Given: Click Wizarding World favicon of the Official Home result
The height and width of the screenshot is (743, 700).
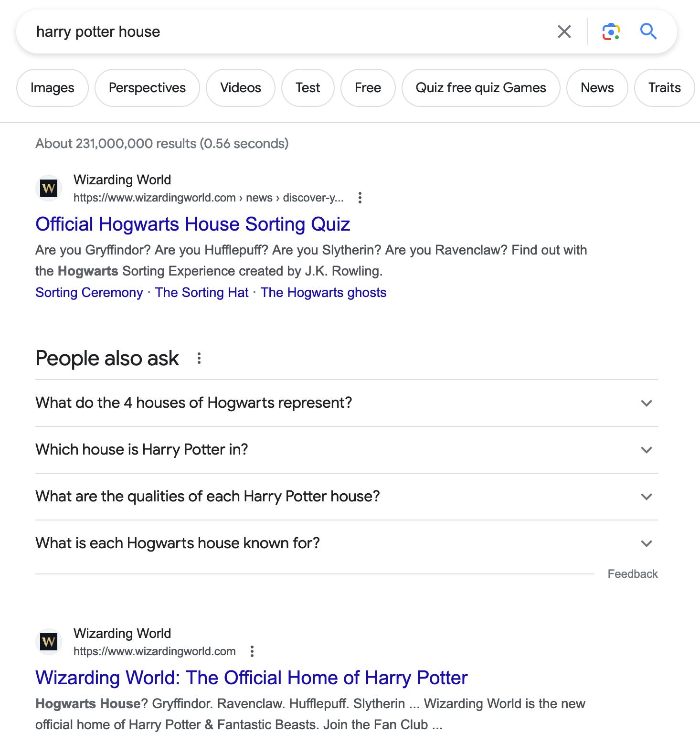Looking at the screenshot, I should click(49, 642).
